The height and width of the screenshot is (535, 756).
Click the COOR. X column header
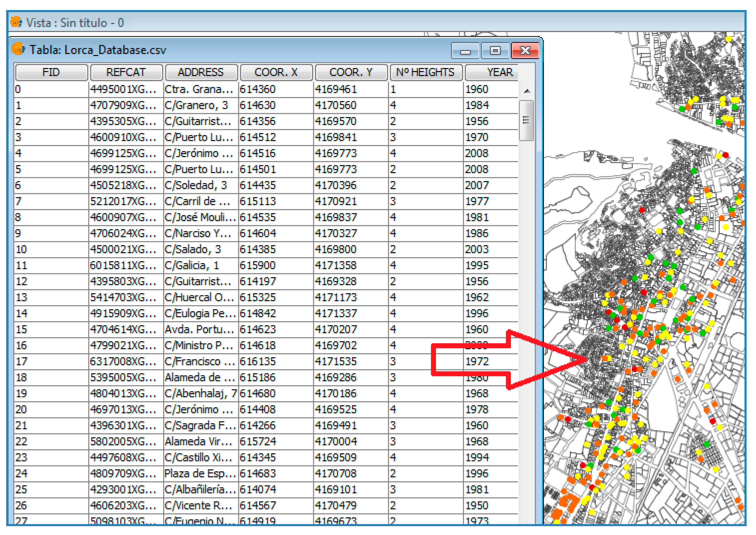click(276, 73)
